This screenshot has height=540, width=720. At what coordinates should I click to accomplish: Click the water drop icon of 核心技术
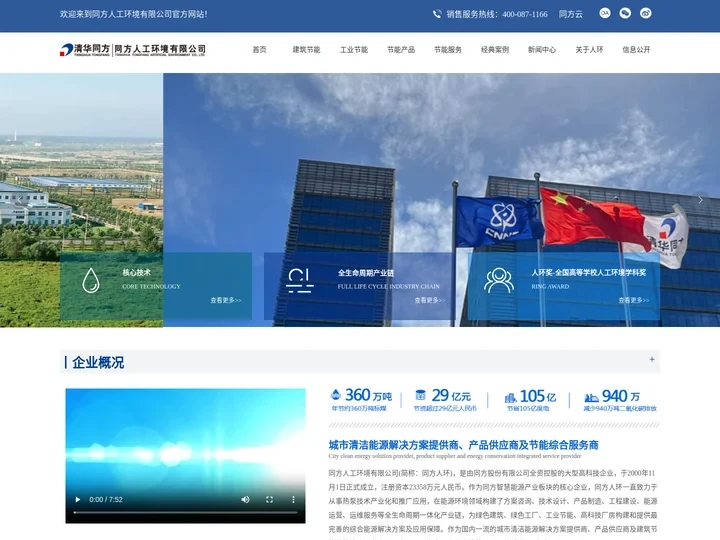click(91, 280)
